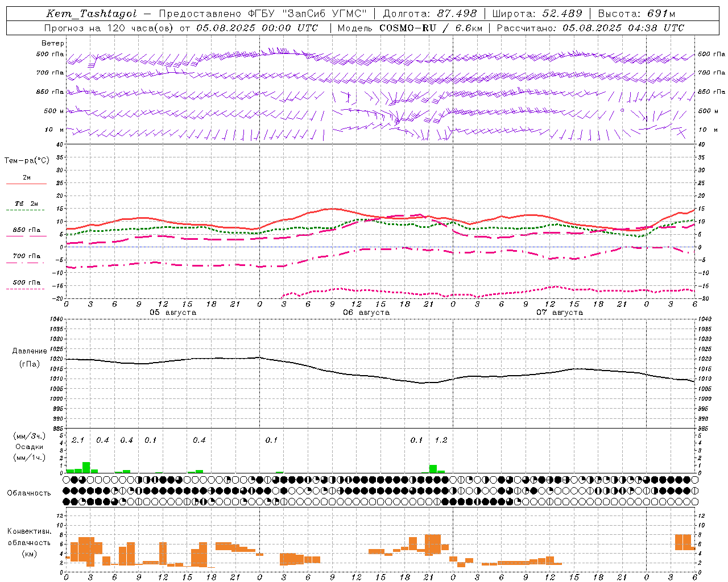Click the "Облачность" cloud cover row label
This screenshot has height=582, width=728.
click(x=29, y=493)
